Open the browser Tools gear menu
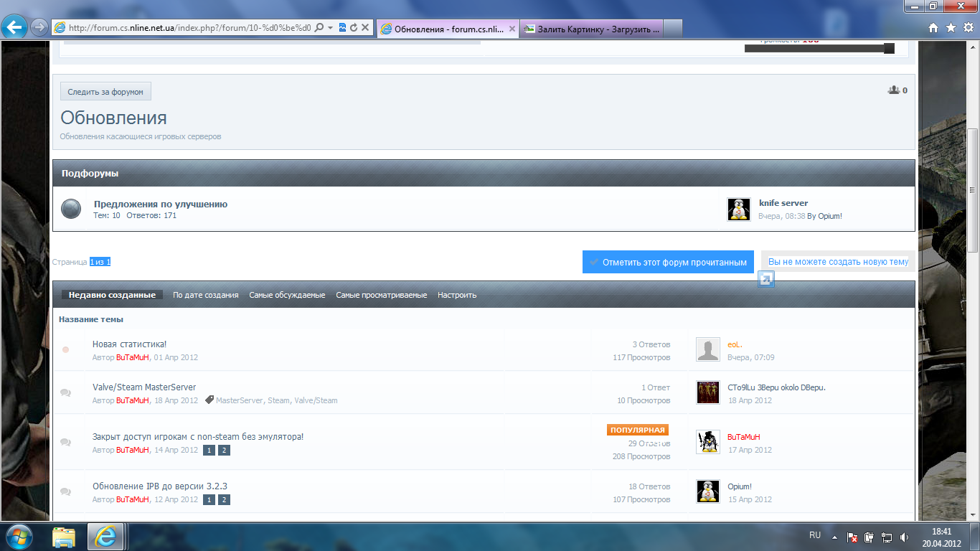Viewport: 980px width, 551px height. click(x=968, y=28)
